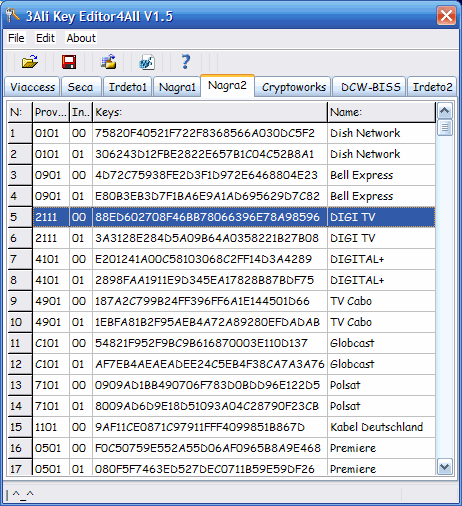Switch to the Viaccess tab

[x=32, y=87]
